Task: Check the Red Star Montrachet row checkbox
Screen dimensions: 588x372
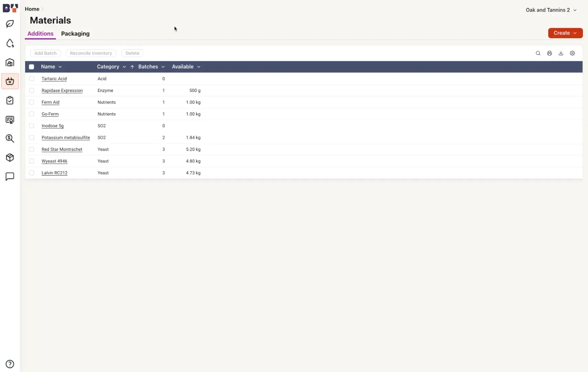Action: pyautogui.click(x=32, y=149)
